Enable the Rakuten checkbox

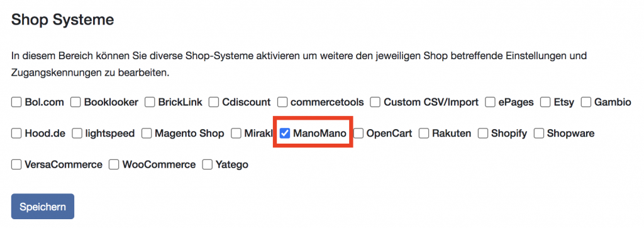(x=424, y=134)
